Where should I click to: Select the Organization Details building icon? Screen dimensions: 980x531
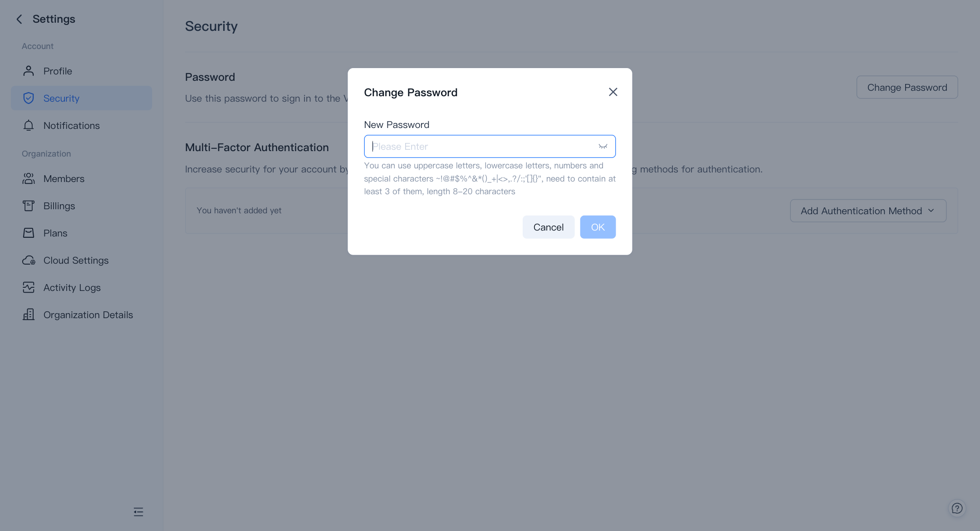[x=28, y=315]
